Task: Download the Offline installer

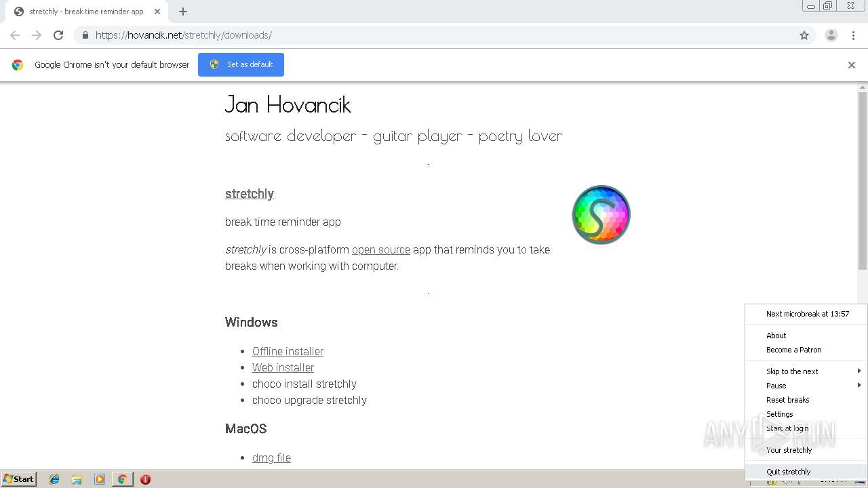Action: point(288,351)
